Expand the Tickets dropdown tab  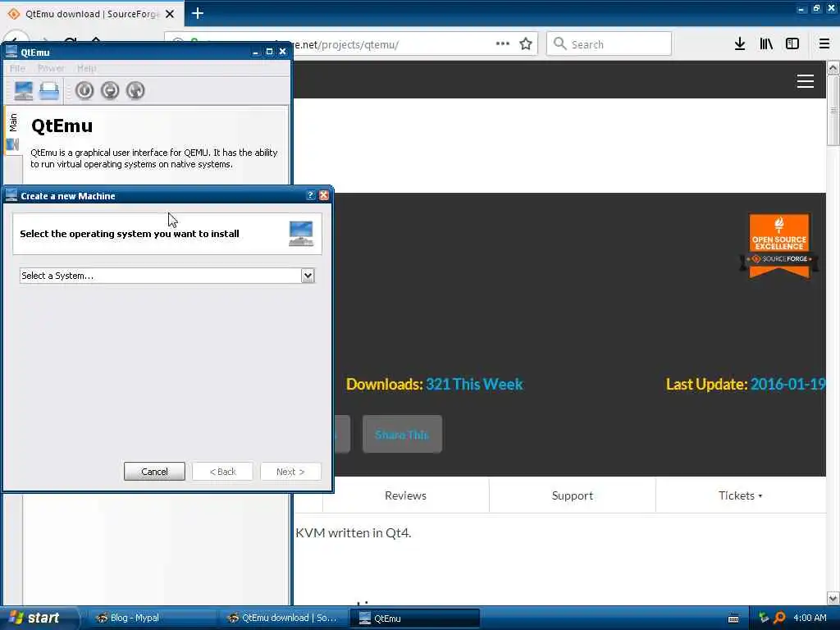741,495
